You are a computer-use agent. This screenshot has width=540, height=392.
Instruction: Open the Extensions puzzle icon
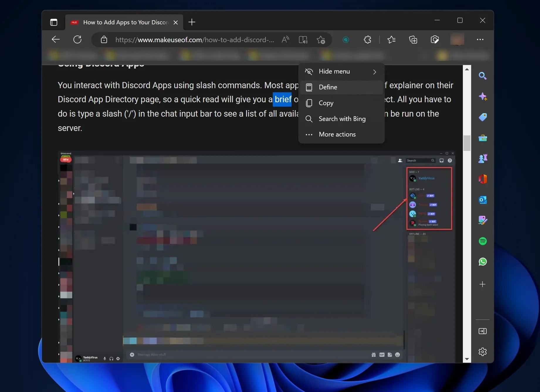[368, 40]
